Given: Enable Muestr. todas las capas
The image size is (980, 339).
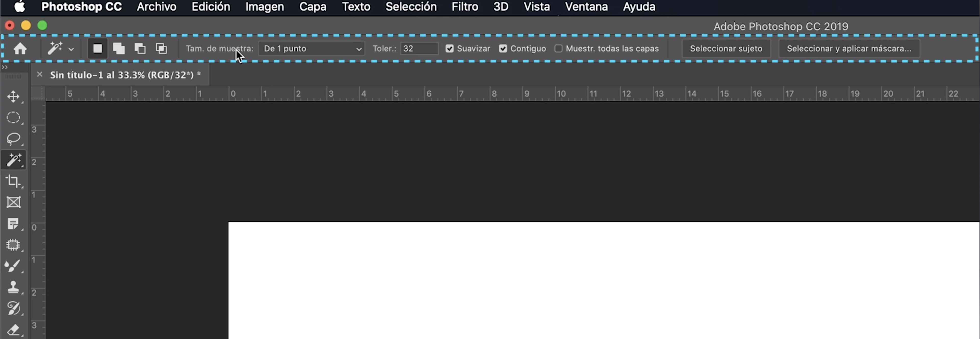Looking at the screenshot, I should pos(558,49).
